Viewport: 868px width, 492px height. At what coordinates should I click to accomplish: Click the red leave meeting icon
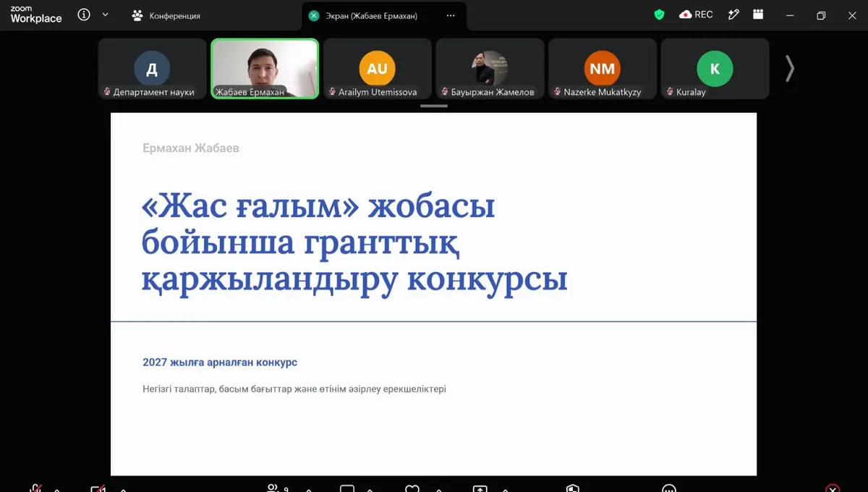[x=833, y=489]
